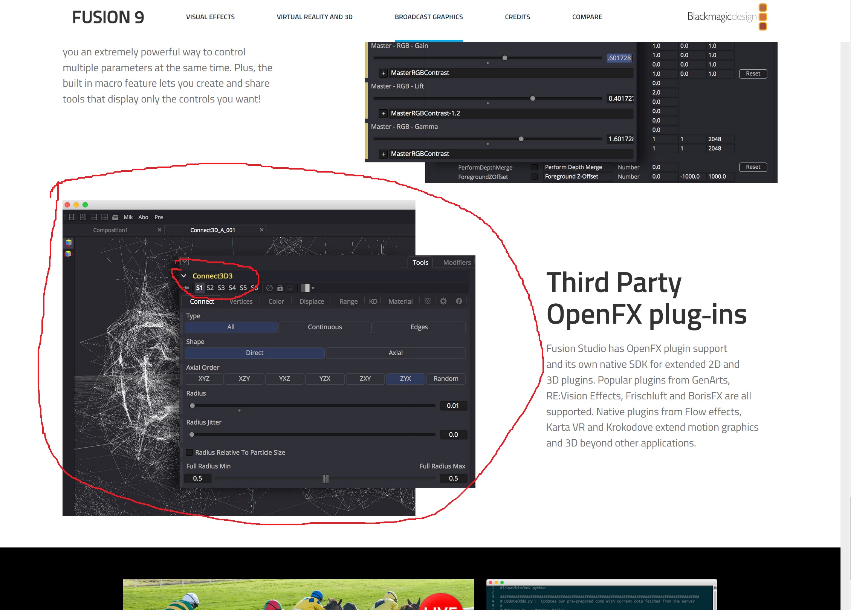The height and width of the screenshot is (610, 868).
Task: Open the bins drawer icon in toolbar
Action: pos(115,217)
